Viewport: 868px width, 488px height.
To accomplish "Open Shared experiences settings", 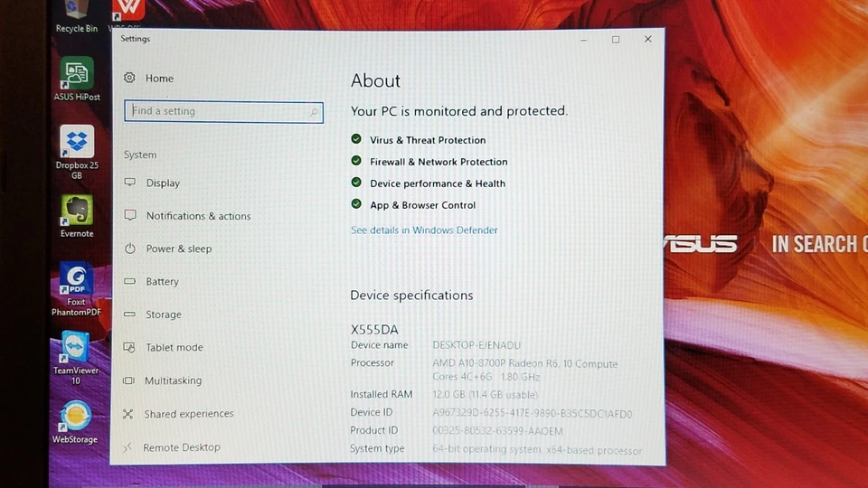I will [x=189, y=413].
